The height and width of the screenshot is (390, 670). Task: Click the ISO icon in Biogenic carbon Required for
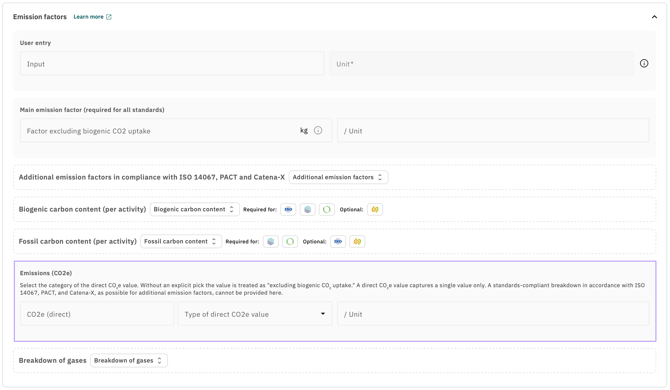pos(288,209)
